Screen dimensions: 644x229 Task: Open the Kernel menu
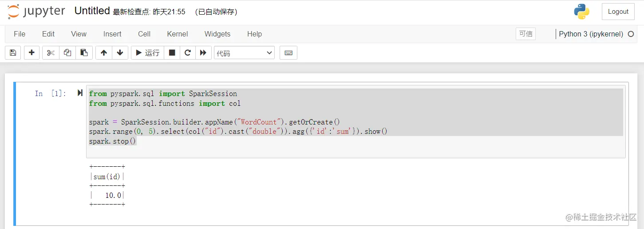pyautogui.click(x=178, y=34)
